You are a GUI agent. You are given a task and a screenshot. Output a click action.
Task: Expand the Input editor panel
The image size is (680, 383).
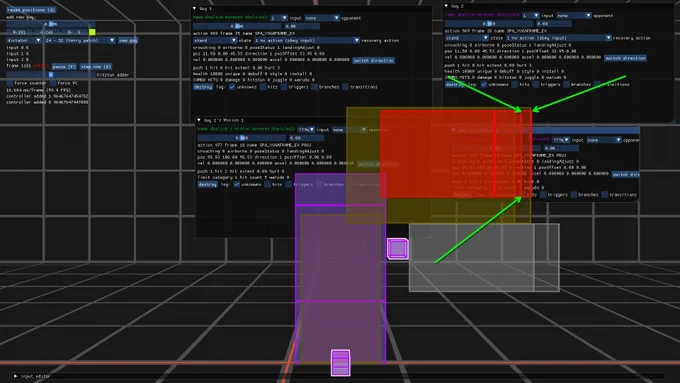point(16,376)
